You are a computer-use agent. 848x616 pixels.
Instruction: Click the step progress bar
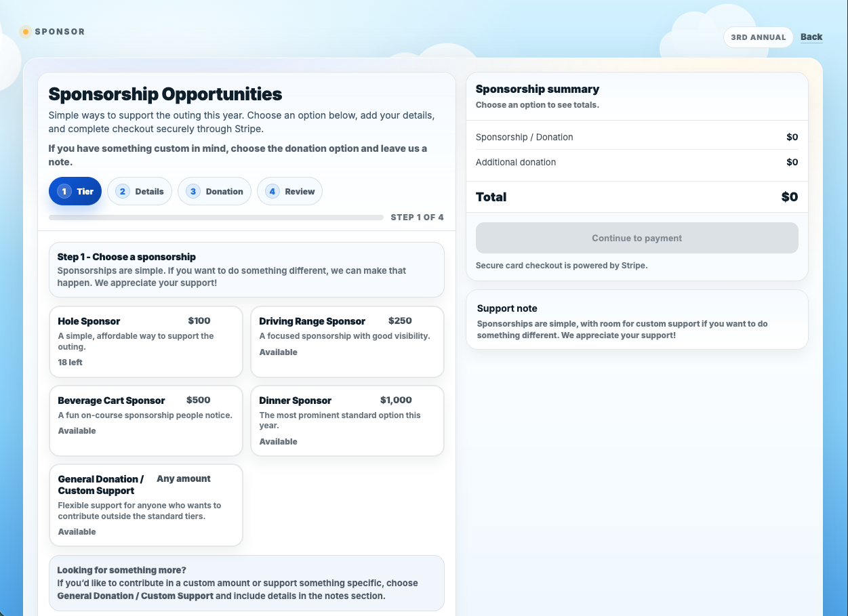click(x=216, y=218)
